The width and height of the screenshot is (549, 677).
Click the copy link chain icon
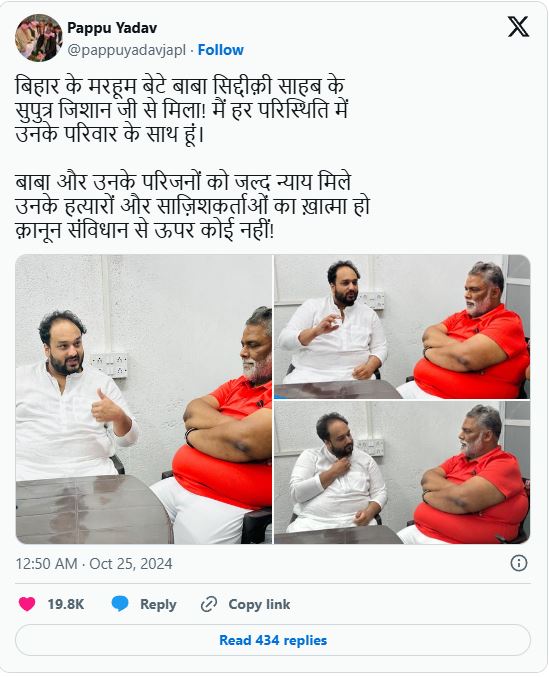point(209,604)
